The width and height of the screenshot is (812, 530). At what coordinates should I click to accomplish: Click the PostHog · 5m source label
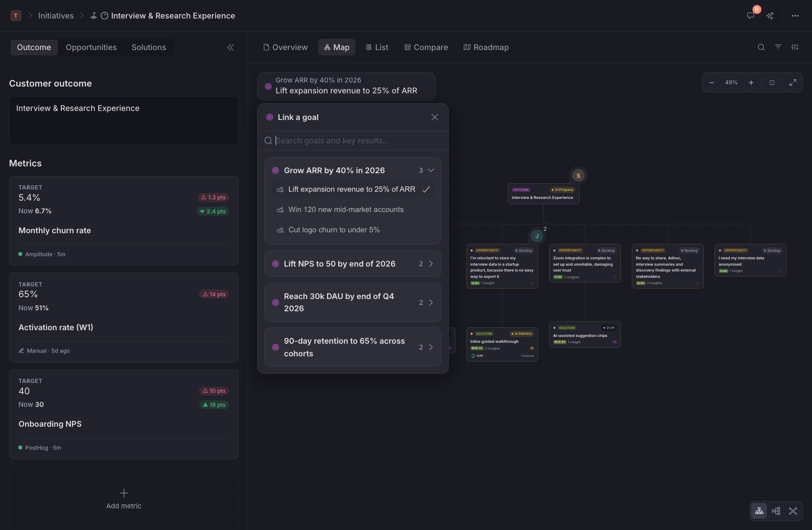[x=40, y=448]
